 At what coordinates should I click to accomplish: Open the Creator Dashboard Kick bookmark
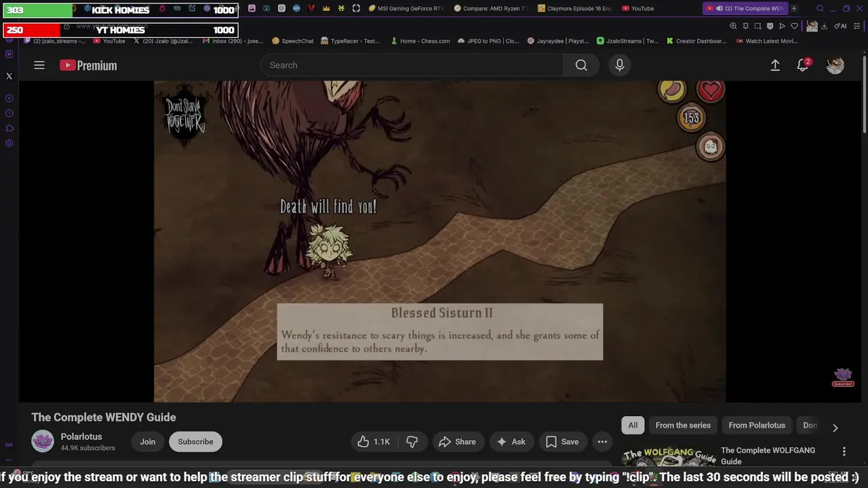[x=696, y=41]
